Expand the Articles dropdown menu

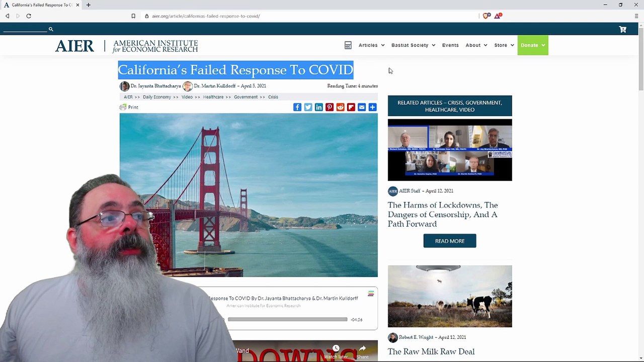(x=371, y=45)
